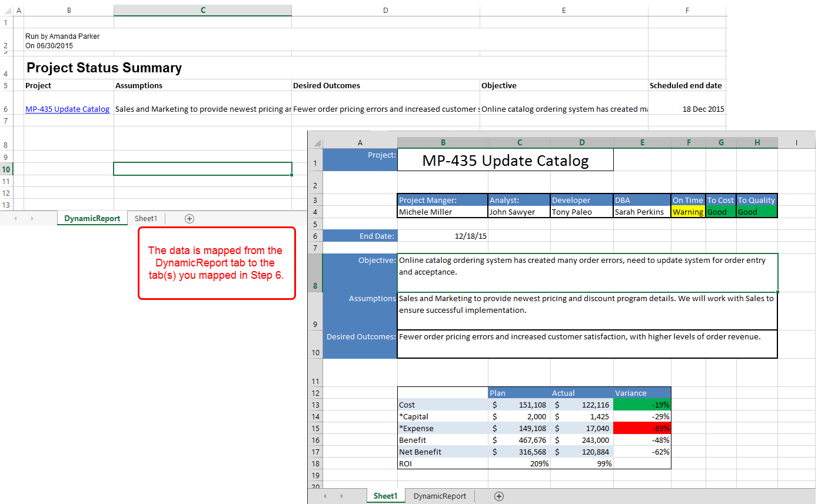
Task: Select the 243,000 Benefit actual value
Action: coord(581,440)
